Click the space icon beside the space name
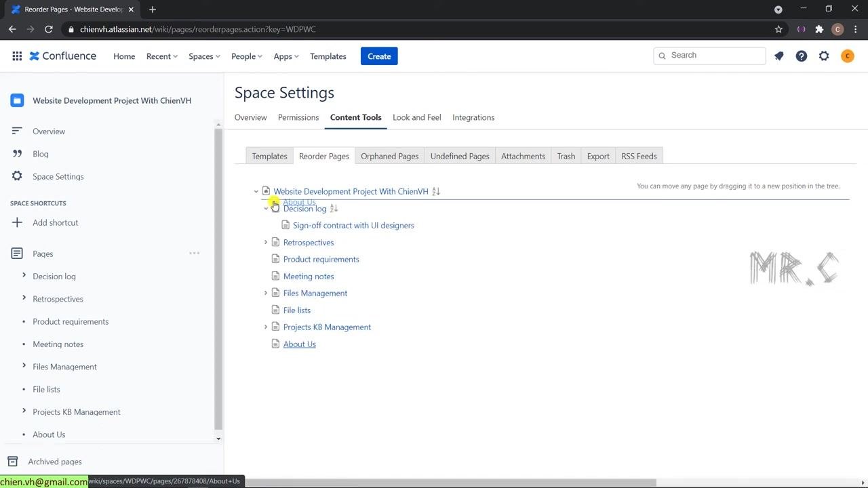This screenshot has width=868, height=488. click(17, 100)
